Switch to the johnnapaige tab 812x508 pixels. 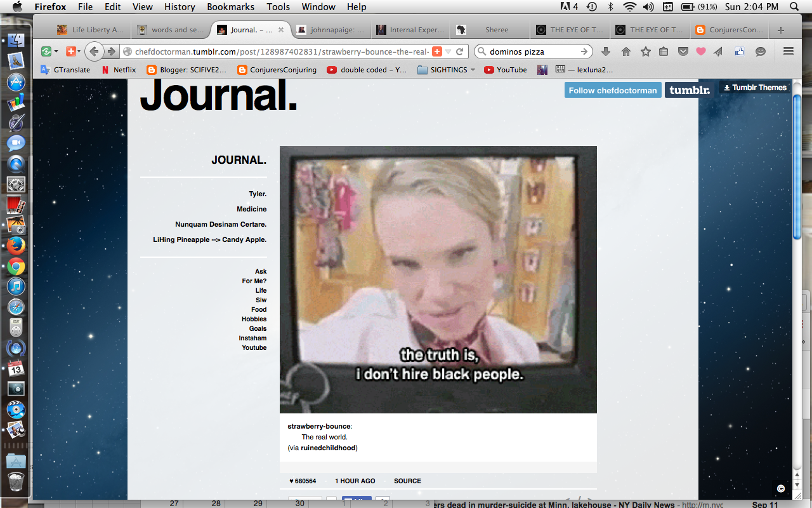(330, 30)
